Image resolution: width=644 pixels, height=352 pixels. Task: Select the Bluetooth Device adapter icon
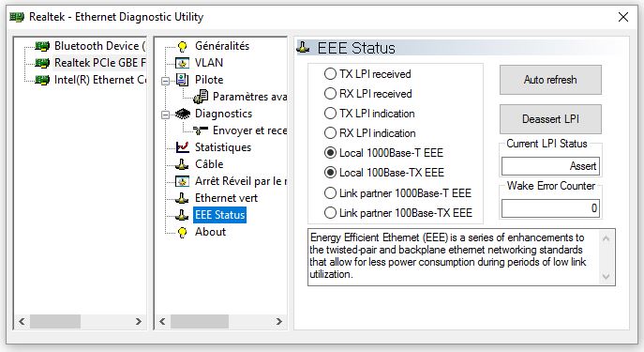pyautogui.click(x=42, y=46)
